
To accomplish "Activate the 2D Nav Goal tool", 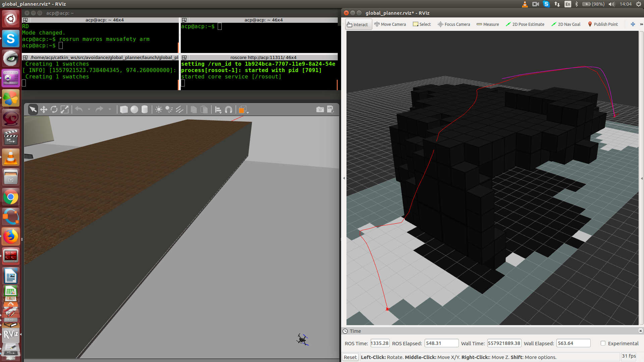I will (566, 24).
